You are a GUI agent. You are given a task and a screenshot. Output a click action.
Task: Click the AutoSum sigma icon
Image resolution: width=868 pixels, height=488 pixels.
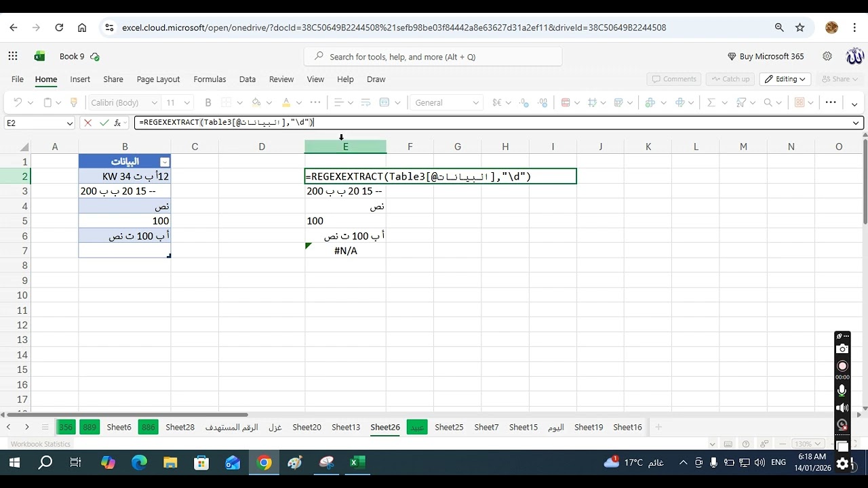pyautogui.click(x=711, y=102)
